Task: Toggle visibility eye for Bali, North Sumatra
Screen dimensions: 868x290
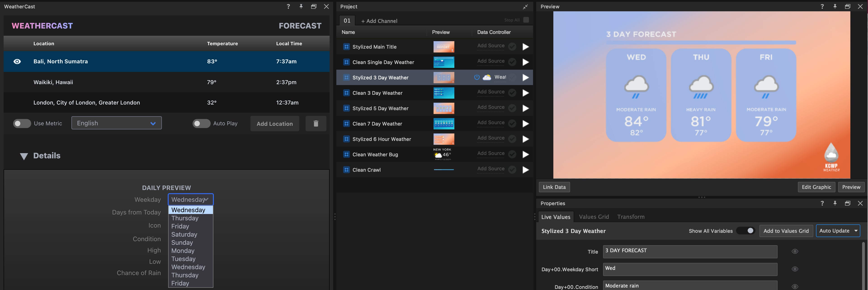Action: tap(17, 61)
